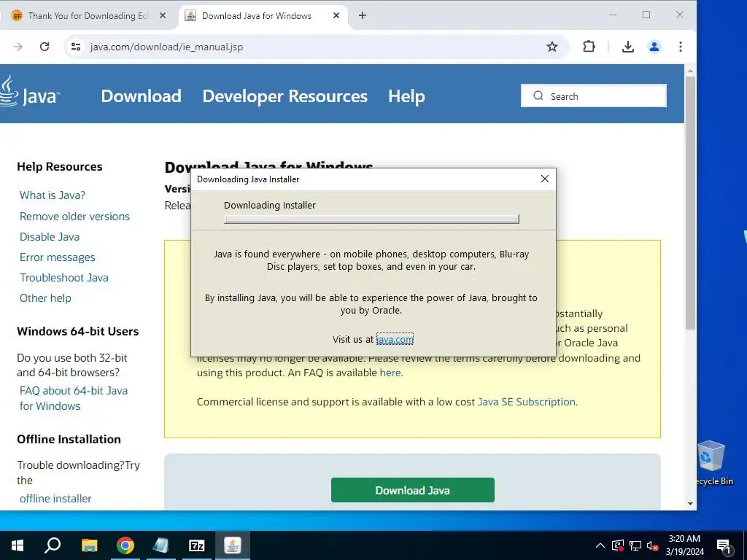Open site information icon in address bar
747x560 pixels.
(x=76, y=47)
